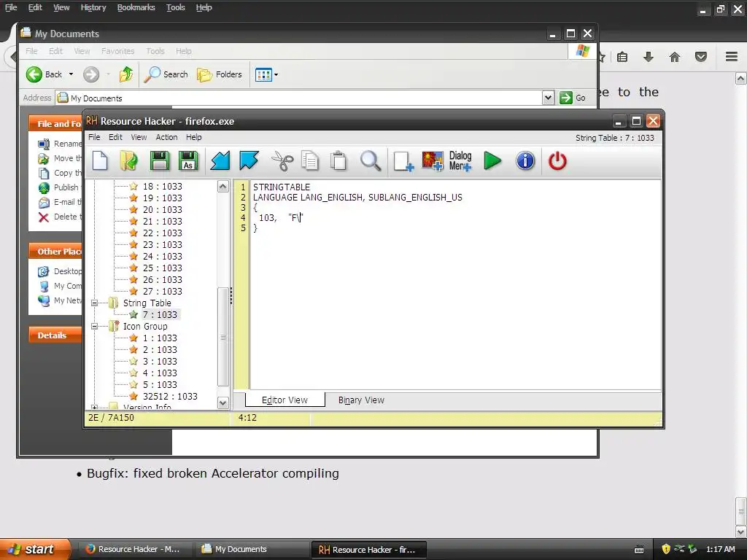Open the Back history dropdown arrow
747x560 pixels.
point(71,74)
